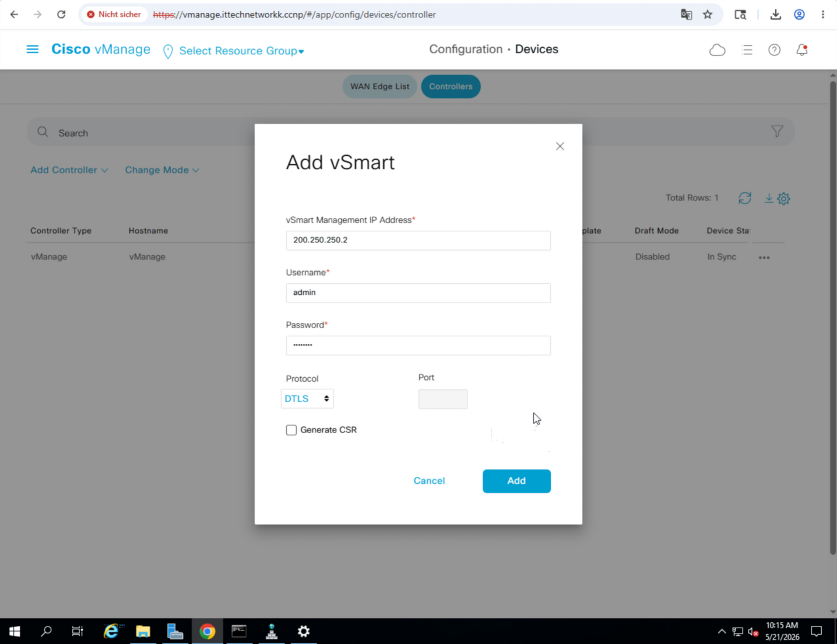Click the Port input field

tap(443, 399)
